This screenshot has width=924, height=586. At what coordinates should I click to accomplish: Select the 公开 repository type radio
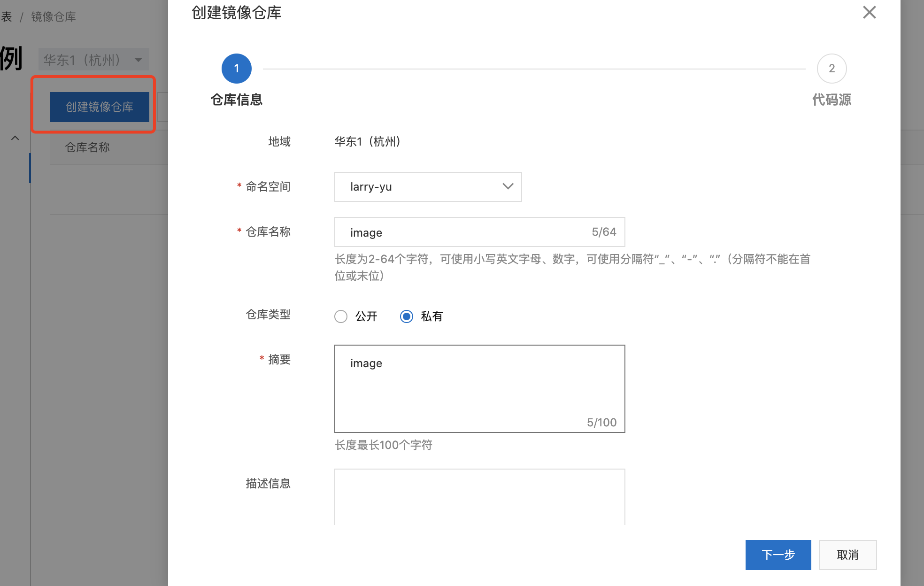(x=341, y=316)
